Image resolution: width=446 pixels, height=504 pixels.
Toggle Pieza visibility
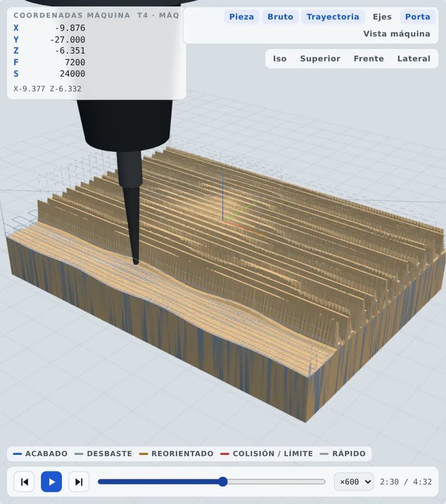pos(241,17)
